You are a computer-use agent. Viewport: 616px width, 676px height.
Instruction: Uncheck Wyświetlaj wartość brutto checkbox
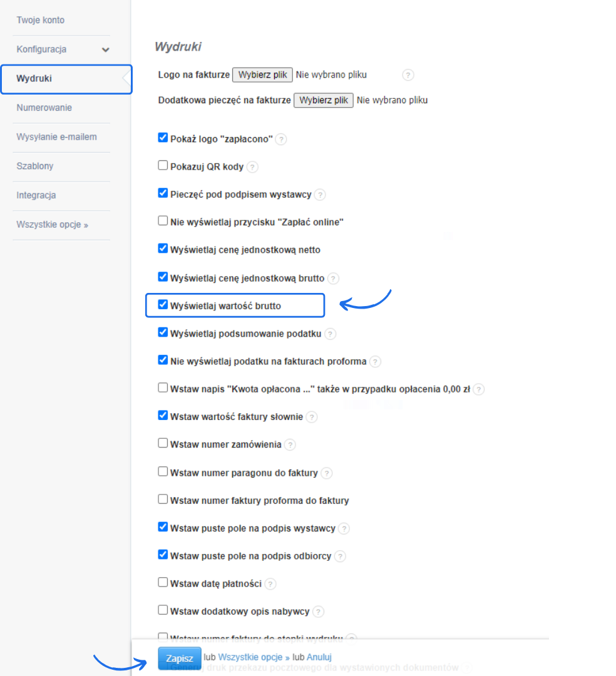[x=163, y=304]
